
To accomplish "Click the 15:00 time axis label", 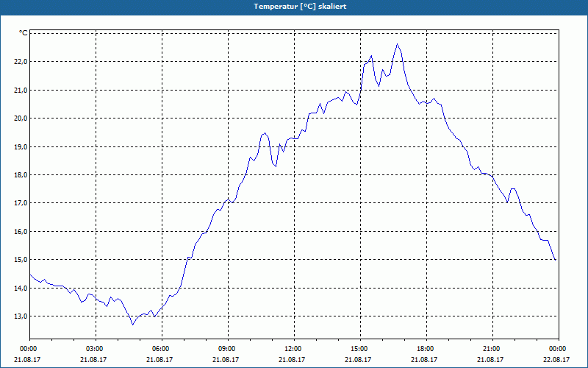I will coord(360,349).
